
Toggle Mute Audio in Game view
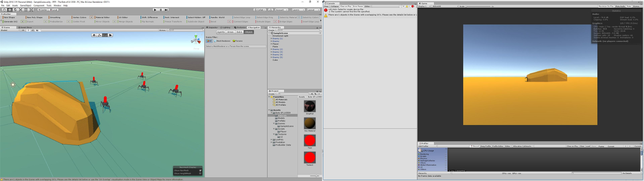[620, 6]
